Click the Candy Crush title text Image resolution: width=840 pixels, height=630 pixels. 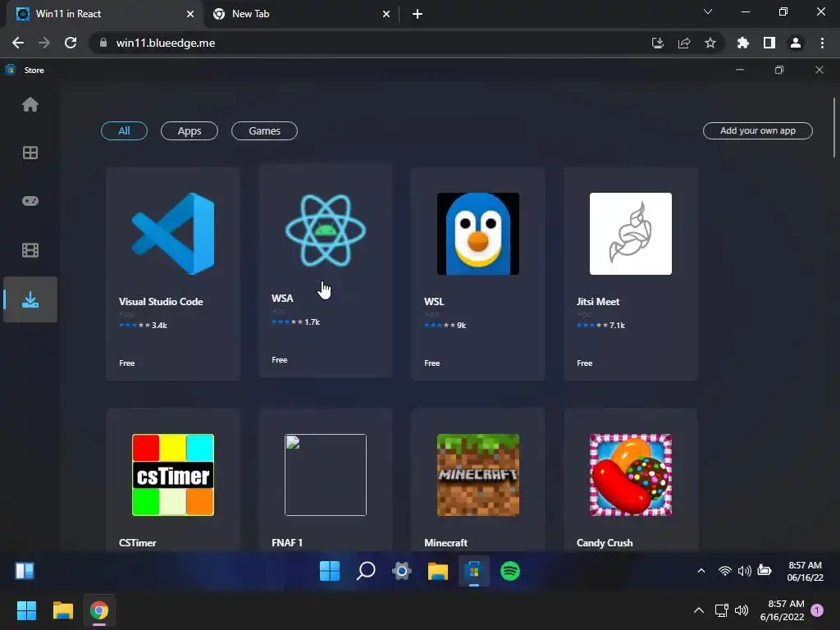click(605, 543)
